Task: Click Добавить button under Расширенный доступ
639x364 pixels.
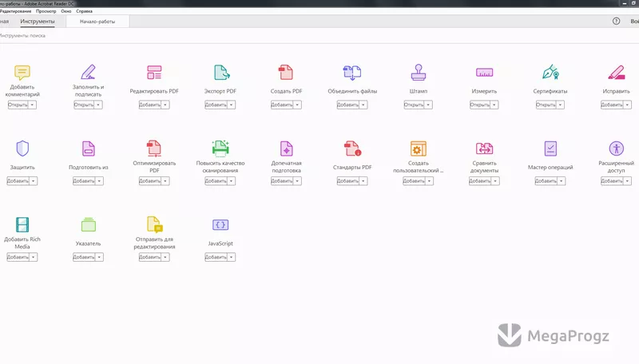Action: point(612,180)
